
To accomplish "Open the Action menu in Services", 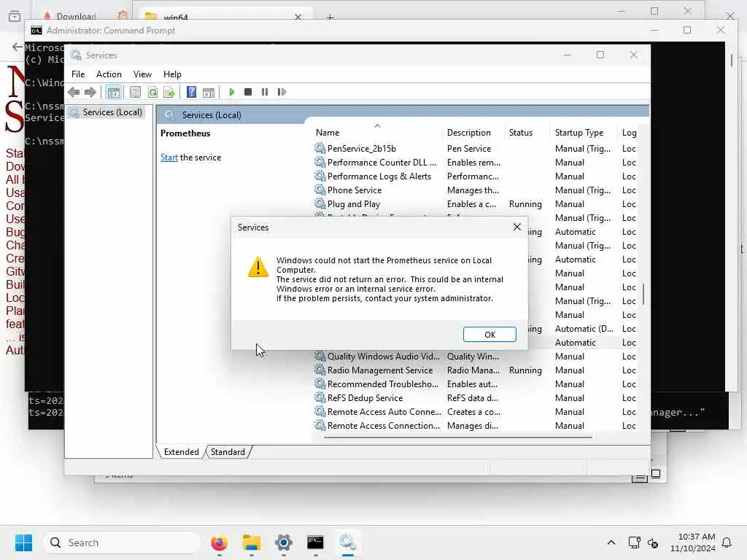I will click(109, 74).
